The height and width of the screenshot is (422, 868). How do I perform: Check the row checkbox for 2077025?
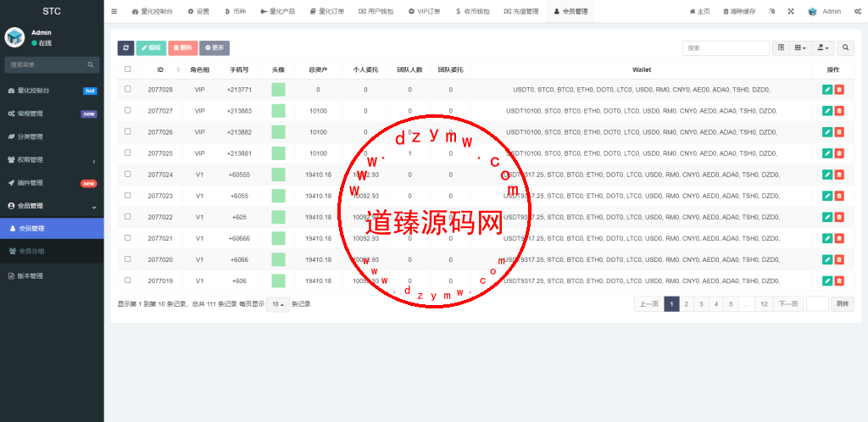point(128,153)
